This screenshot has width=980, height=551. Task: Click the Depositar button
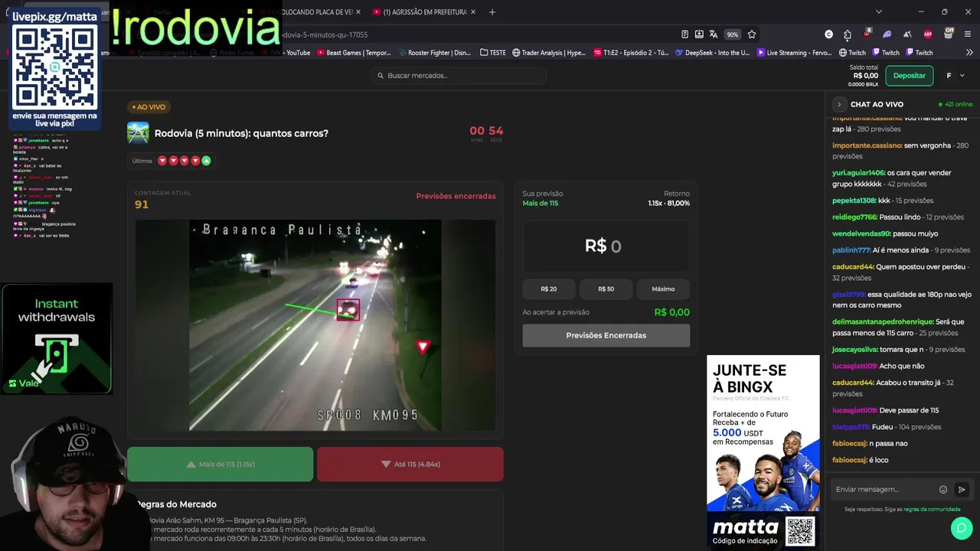pyautogui.click(x=910, y=75)
